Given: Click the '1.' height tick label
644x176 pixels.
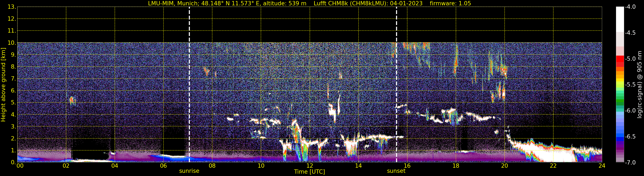Looking at the screenshot, I should pos(13,151).
